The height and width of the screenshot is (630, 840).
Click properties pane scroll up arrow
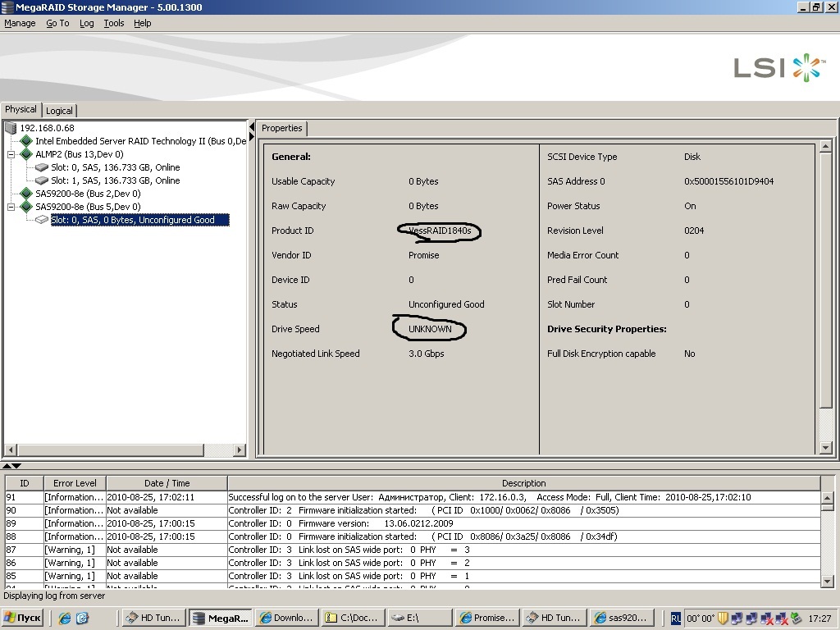[x=825, y=146]
